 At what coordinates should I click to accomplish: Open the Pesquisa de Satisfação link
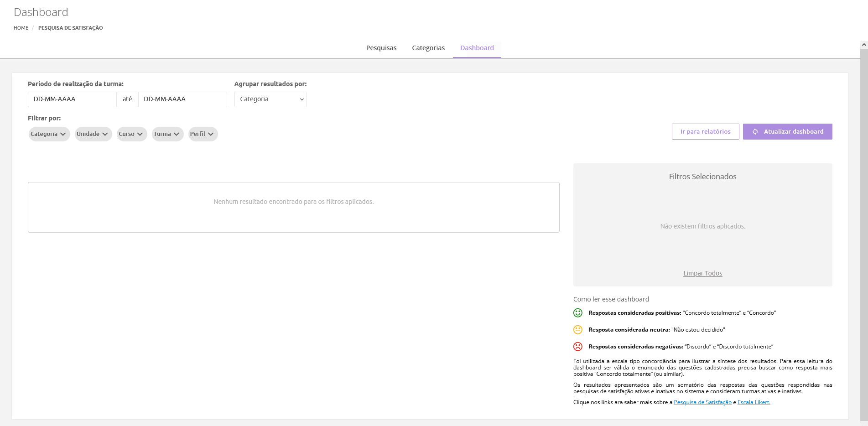pos(702,402)
